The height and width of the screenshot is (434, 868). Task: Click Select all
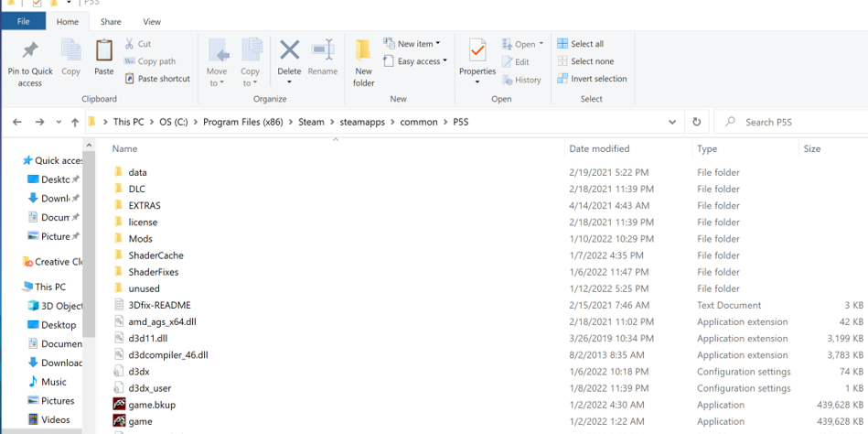coord(580,44)
